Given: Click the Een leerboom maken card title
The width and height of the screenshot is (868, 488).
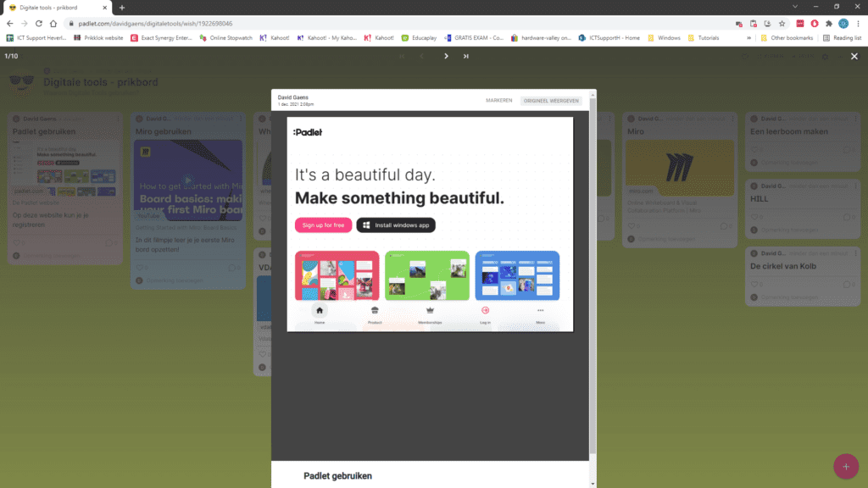Looking at the screenshot, I should (x=789, y=131).
